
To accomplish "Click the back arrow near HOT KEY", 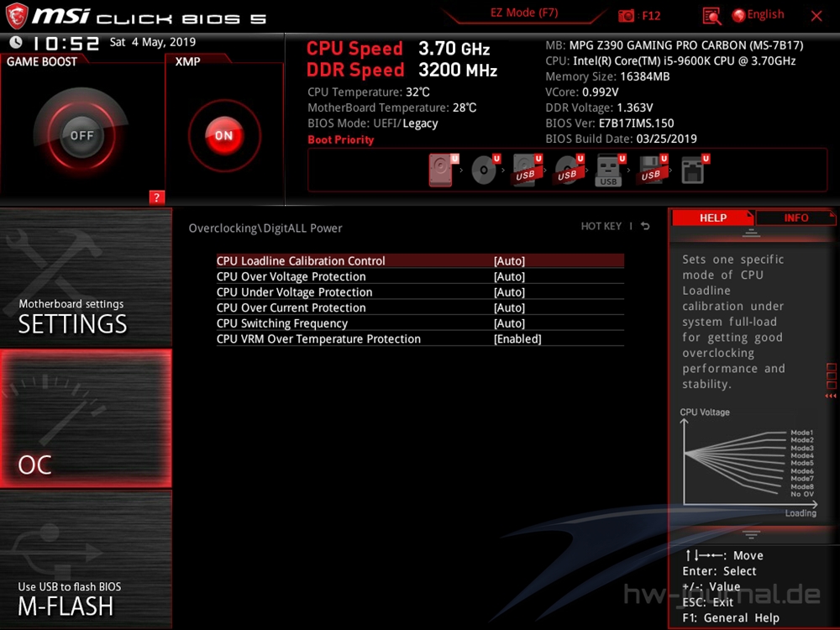I will (645, 226).
